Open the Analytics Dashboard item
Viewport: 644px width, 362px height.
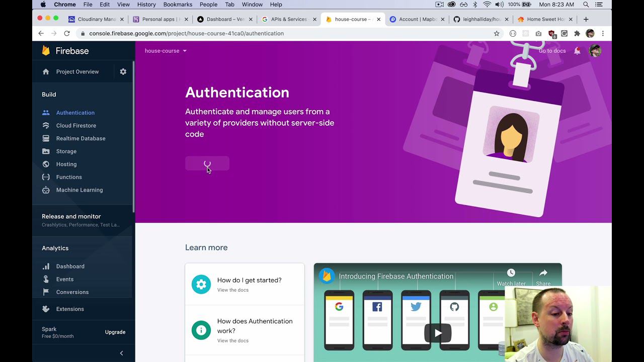(x=70, y=266)
